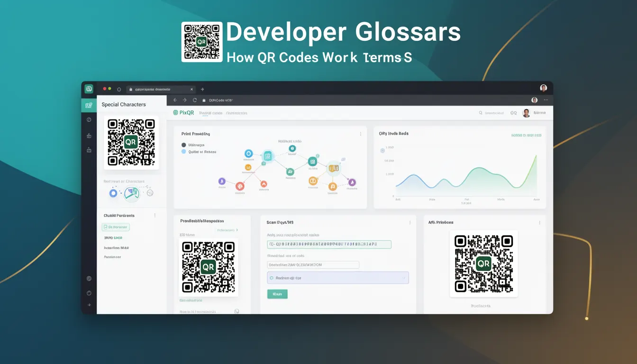Viewport: 637px width, 364px height.
Task: Open the browser back arrow
Action: (x=175, y=100)
